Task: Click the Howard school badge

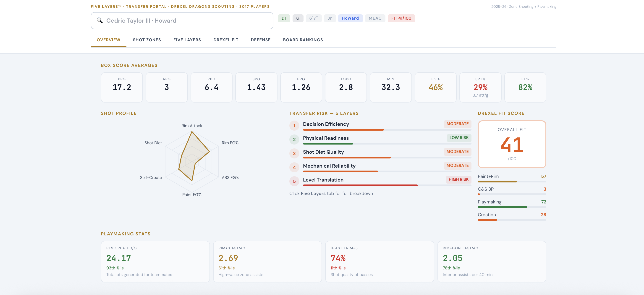Action: tap(350, 18)
